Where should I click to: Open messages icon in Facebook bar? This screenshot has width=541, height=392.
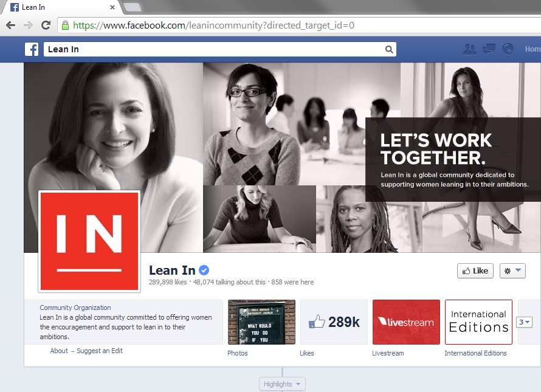[489, 49]
